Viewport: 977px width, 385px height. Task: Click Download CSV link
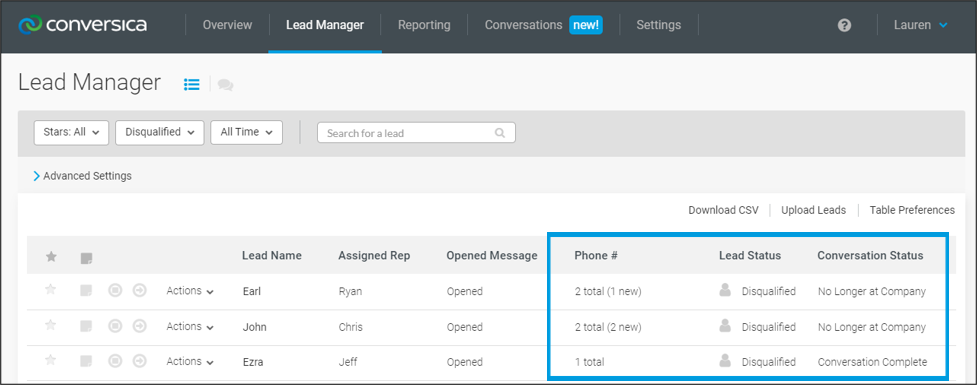[x=723, y=210]
